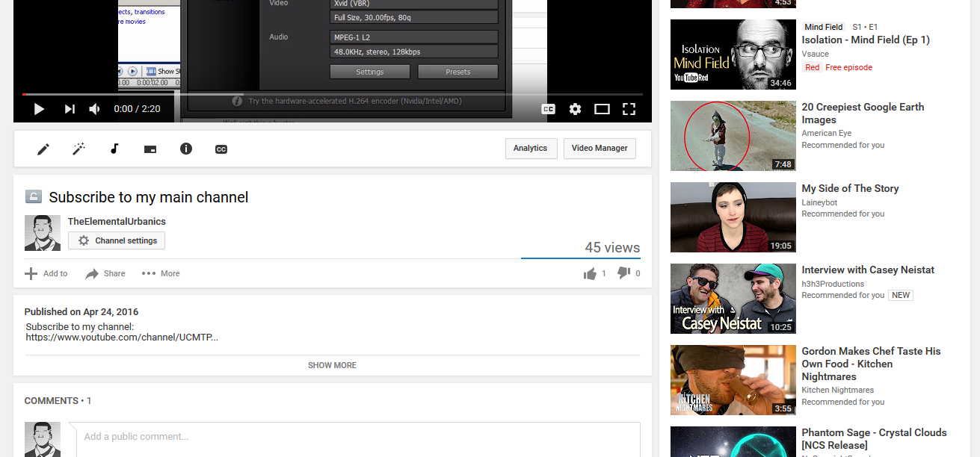Image resolution: width=980 pixels, height=457 pixels.
Task: Open Isolation - Mind Field (Ep 1) title
Action: pos(866,40)
